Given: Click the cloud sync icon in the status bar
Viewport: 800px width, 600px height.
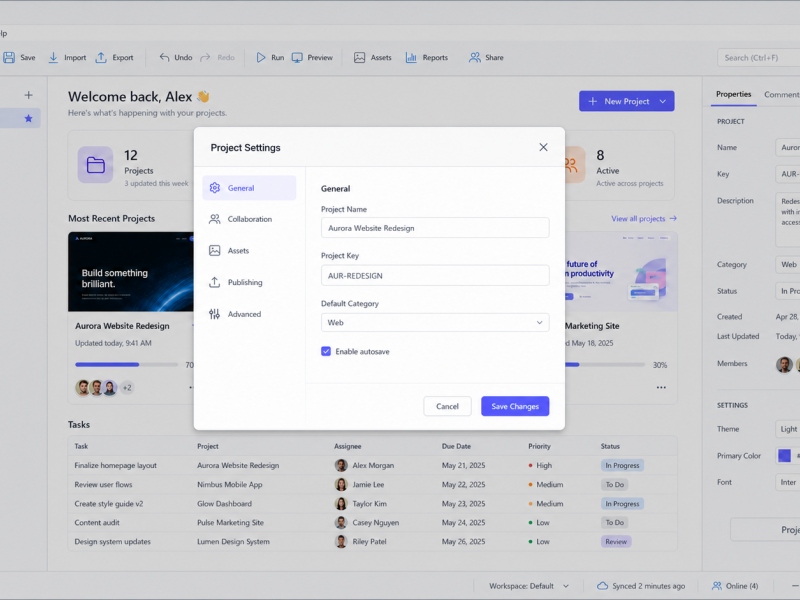Looking at the screenshot, I should [x=603, y=586].
